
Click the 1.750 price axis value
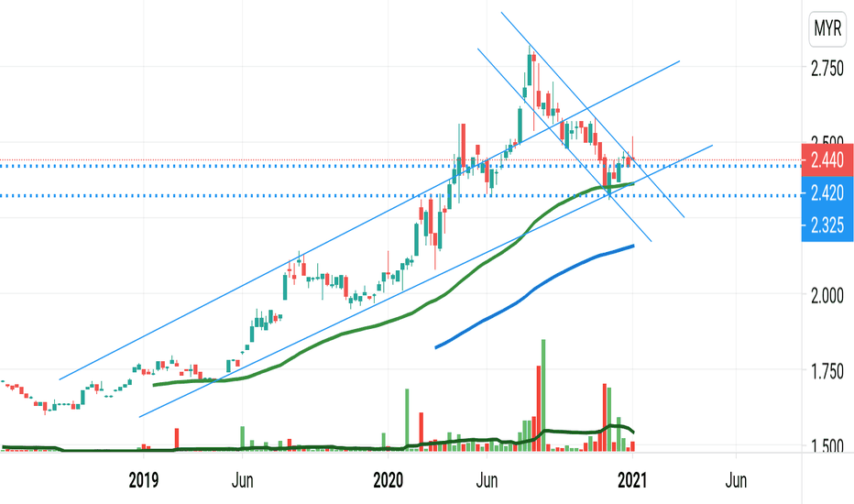(827, 372)
